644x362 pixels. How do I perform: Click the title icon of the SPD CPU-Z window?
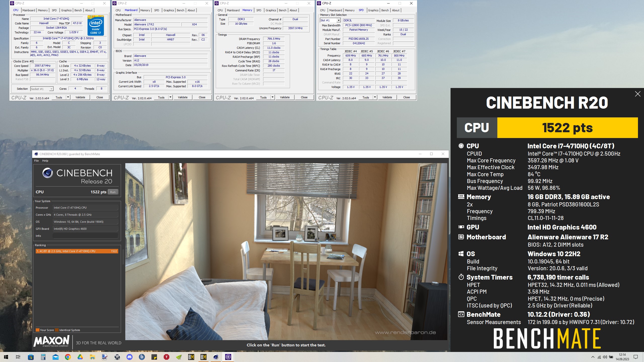(x=319, y=3)
